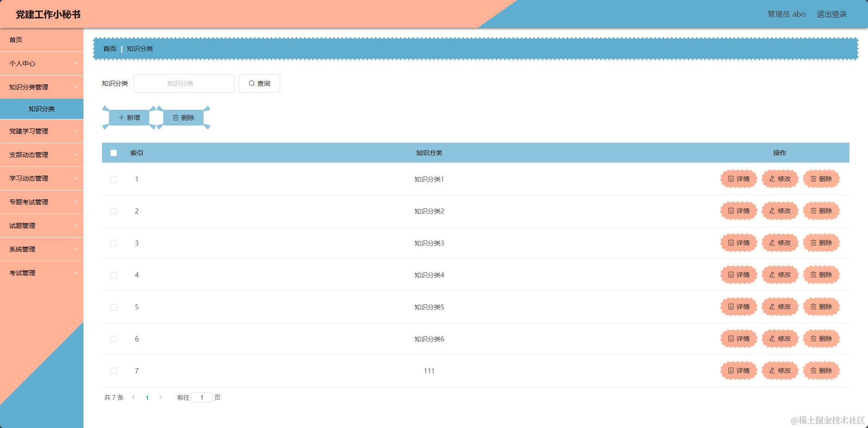Screen dimensions: 868x428
Task: Check the checkbox for row 2
Action: [114, 211]
